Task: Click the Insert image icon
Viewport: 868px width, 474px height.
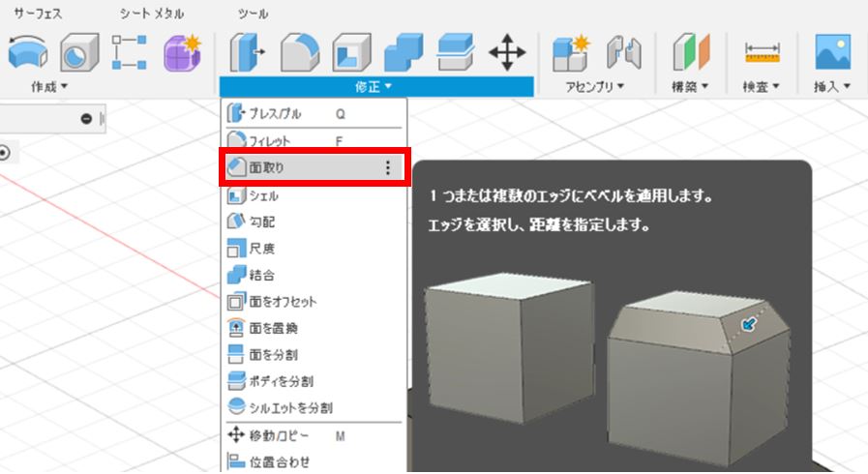Action: coord(832,51)
